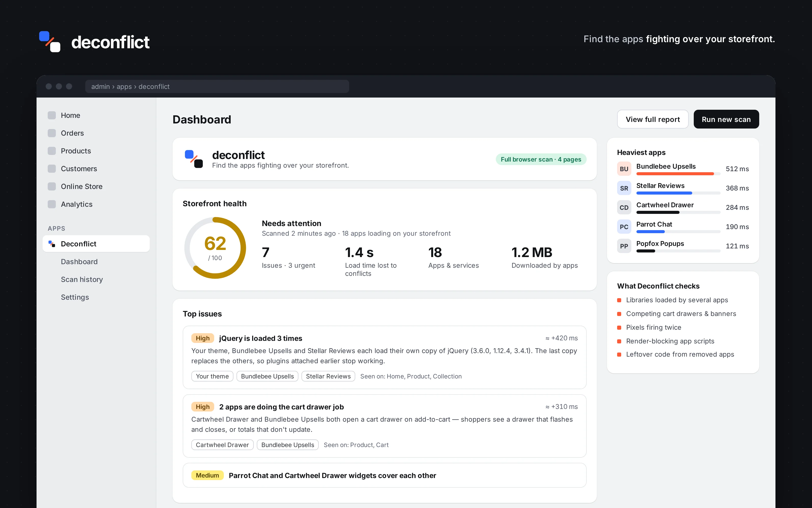This screenshot has width=812, height=508.
Task: Click the Stellar Reviews tag on jQuery issue
Action: [328, 376]
